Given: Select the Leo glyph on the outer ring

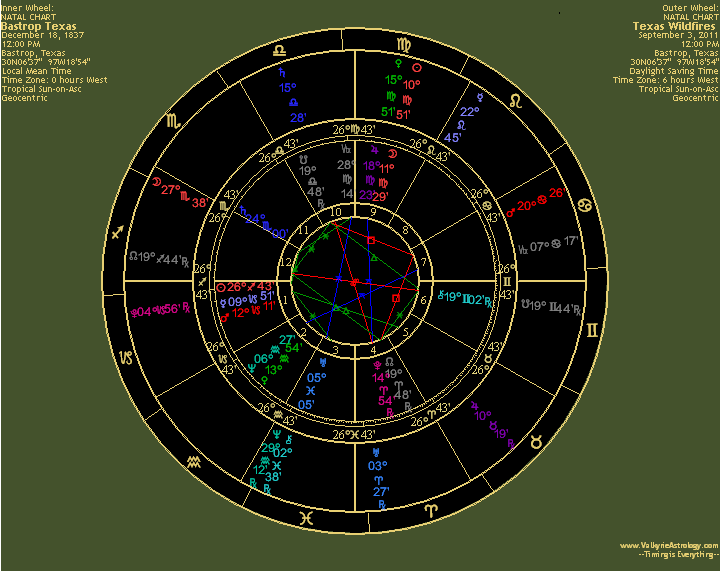Looking at the screenshot, I should pyautogui.click(x=516, y=100).
